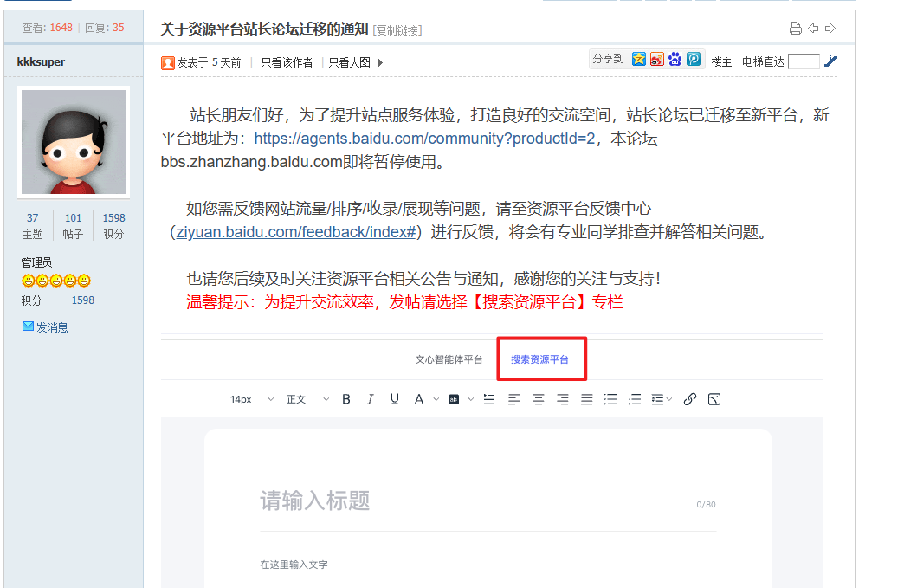
Task: Click the 发消息 send message link
Action: pos(52,327)
